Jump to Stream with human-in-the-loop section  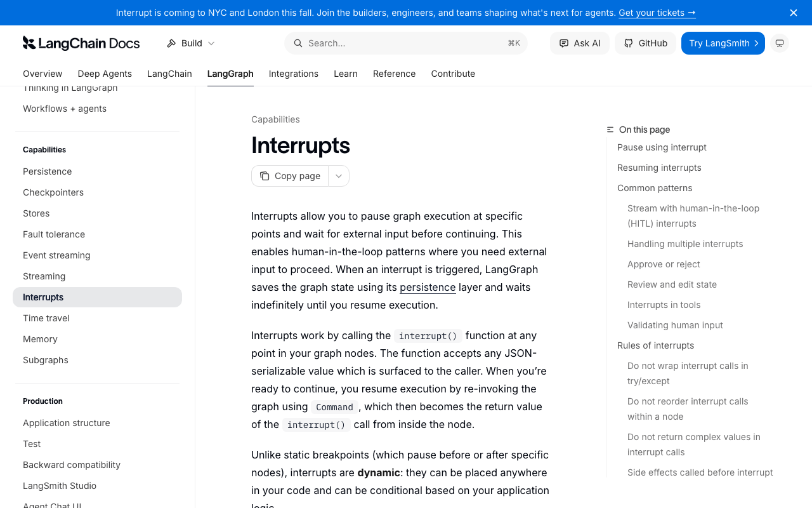coord(693,216)
